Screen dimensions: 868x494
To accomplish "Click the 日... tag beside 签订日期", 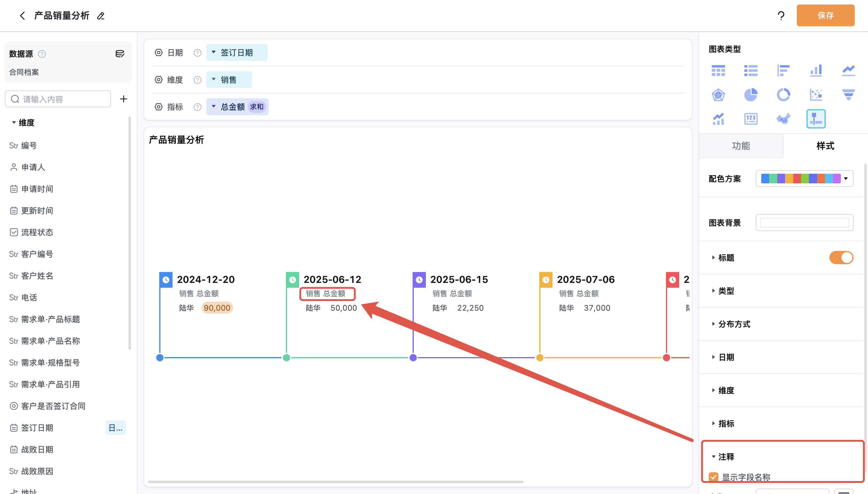I will pos(115,428).
